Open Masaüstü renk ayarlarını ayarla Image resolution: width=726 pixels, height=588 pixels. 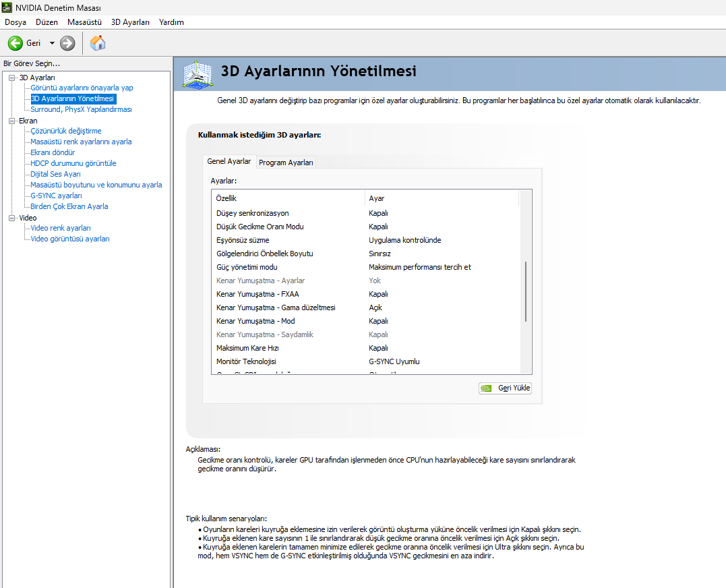[81, 142]
